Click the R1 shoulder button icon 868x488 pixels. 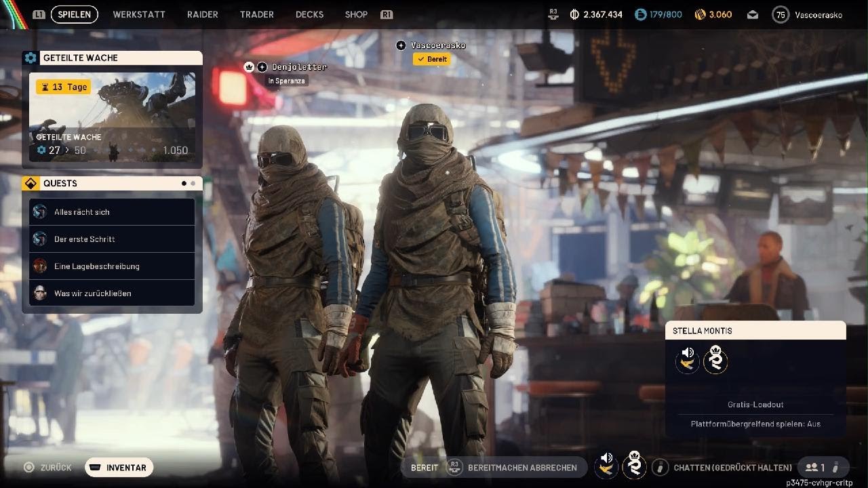(x=387, y=14)
